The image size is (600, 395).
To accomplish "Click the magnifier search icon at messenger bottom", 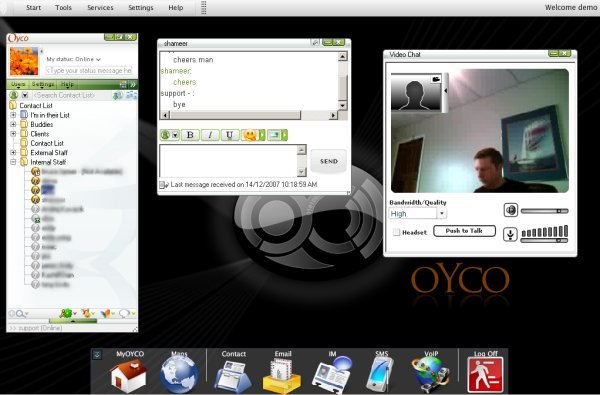I will [x=20, y=314].
